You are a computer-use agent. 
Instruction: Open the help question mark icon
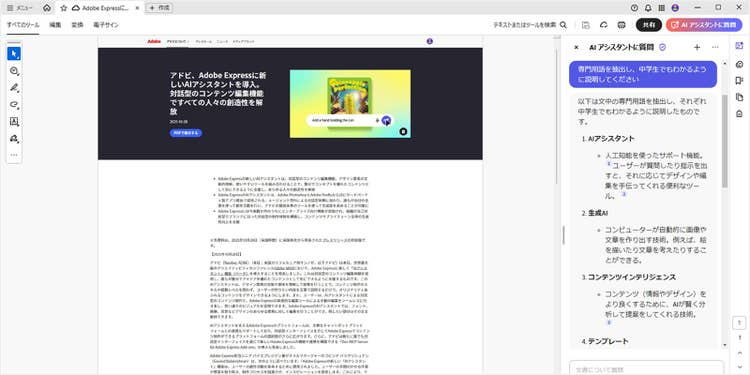click(x=635, y=8)
